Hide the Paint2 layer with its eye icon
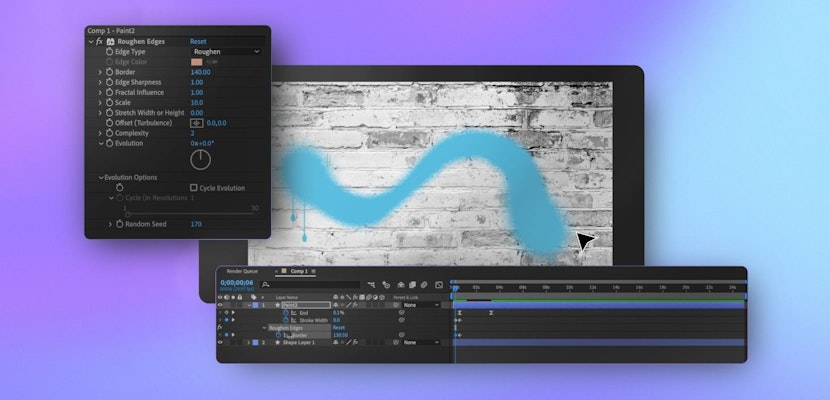Viewport: 830px width, 400px height. (221, 305)
